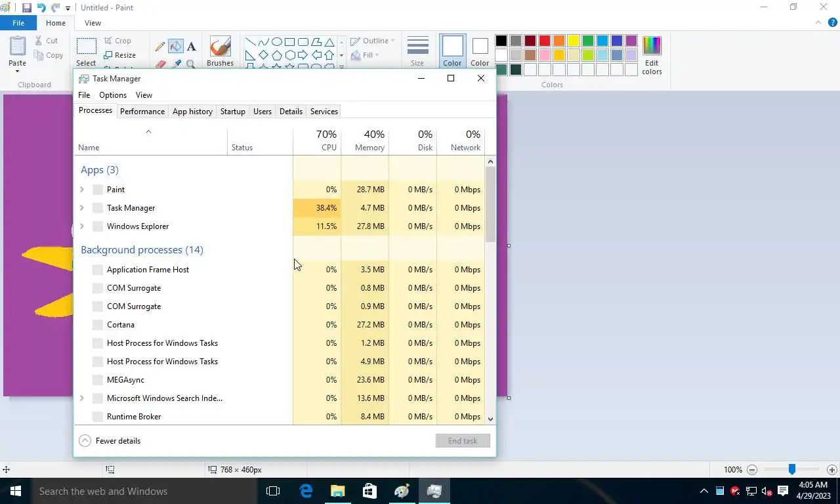The width and height of the screenshot is (840, 504).
Task: Show hidden system tray icons
Action: click(x=703, y=491)
